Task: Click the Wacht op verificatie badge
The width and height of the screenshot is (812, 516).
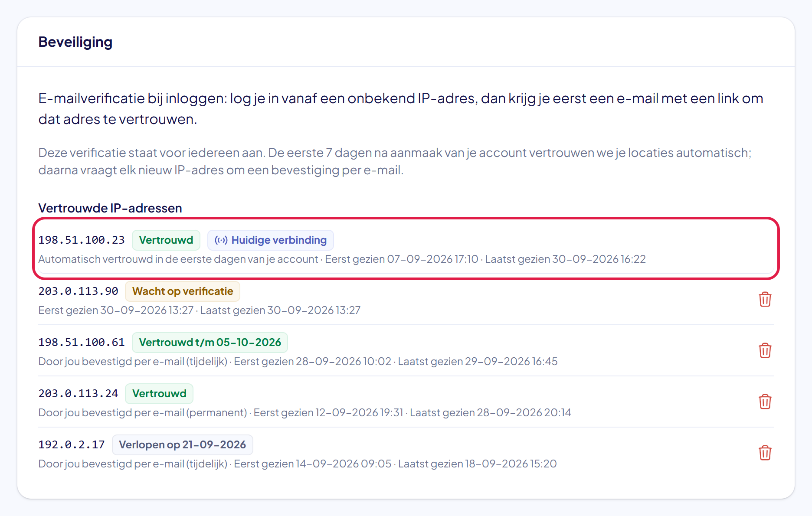Action: 183,291
